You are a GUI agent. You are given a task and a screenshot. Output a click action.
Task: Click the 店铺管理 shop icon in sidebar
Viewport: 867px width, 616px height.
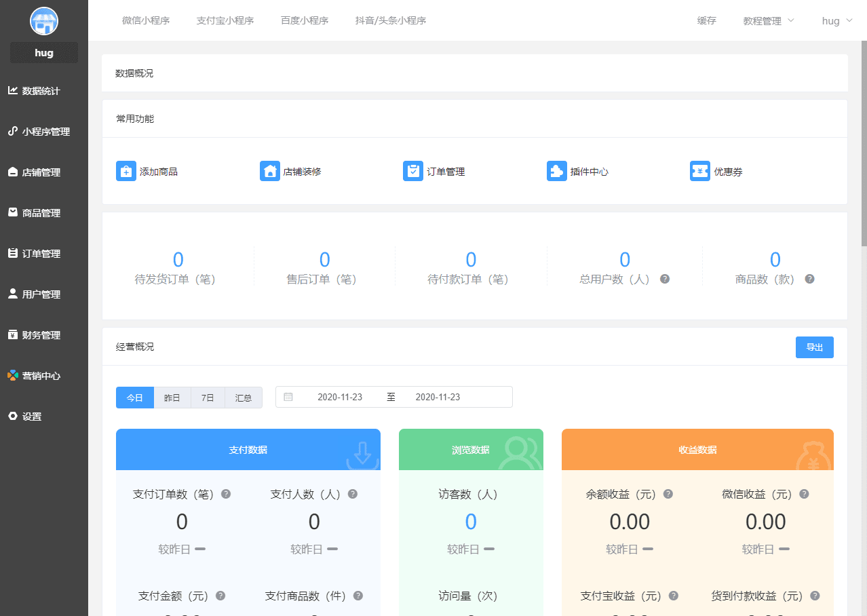pos(13,172)
